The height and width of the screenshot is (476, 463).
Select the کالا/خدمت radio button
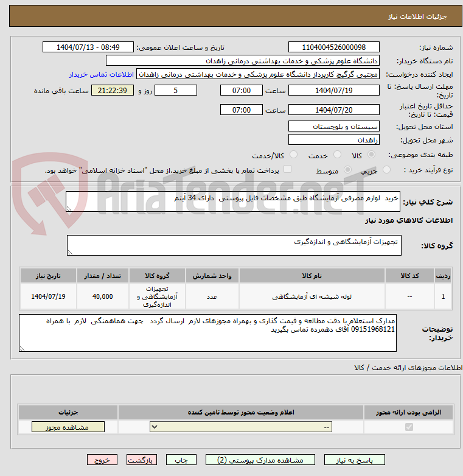tap(293, 155)
